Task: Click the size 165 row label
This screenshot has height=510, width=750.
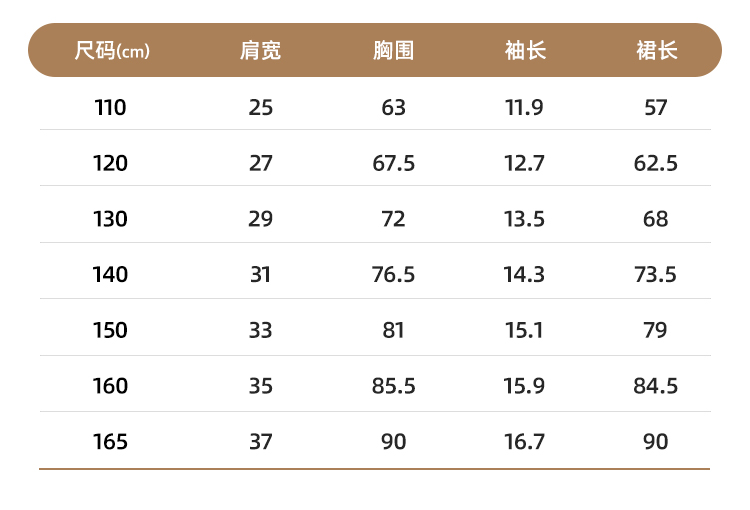Action: pos(111,441)
